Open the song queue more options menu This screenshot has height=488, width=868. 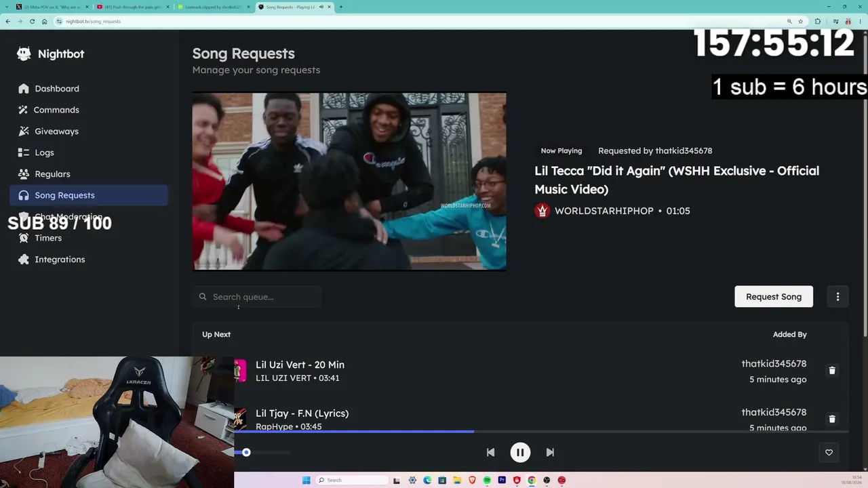[x=837, y=297]
